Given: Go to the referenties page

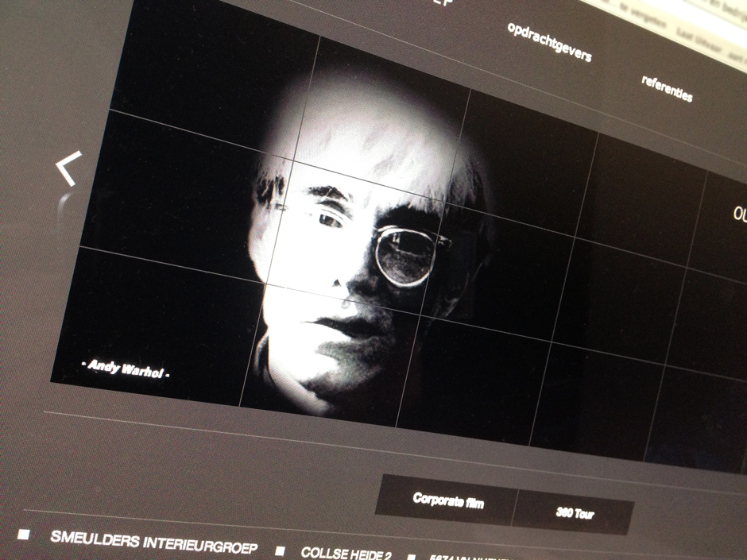Looking at the screenshot, I should pyautogui.click(x=667, y=88).
